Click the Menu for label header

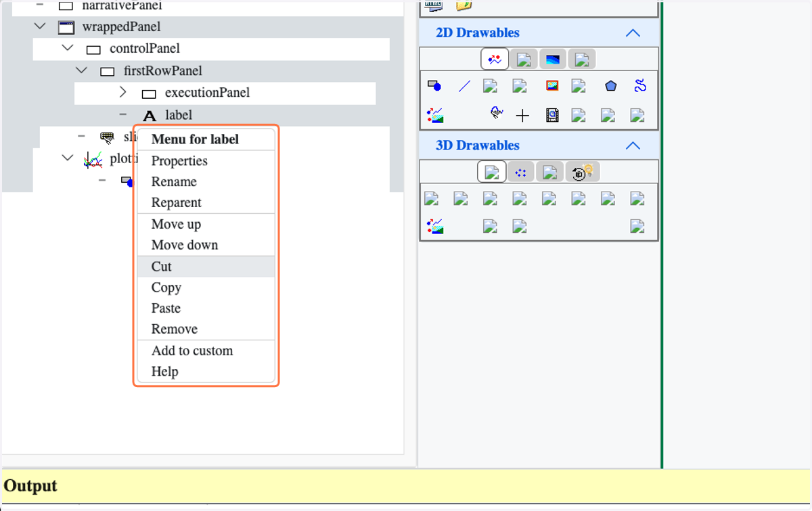click(x=195, y=140)
